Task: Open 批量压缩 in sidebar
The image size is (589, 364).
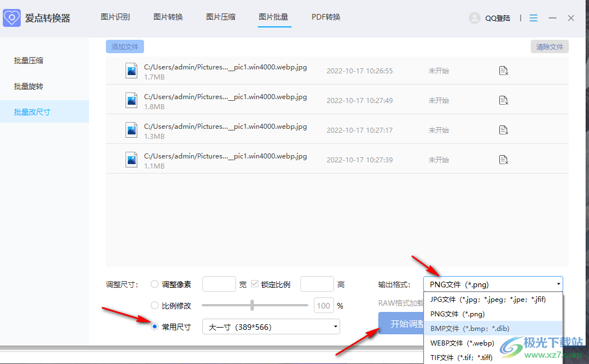Action: pos(44,60)
